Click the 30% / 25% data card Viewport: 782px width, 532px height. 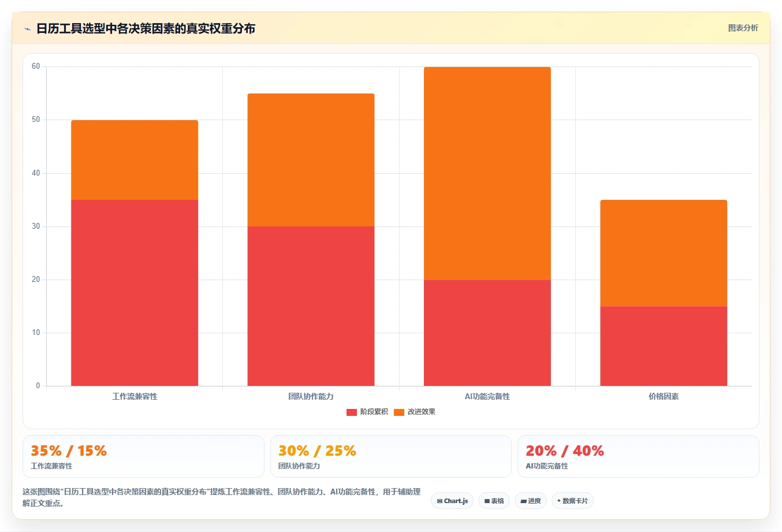click(391, 456)
